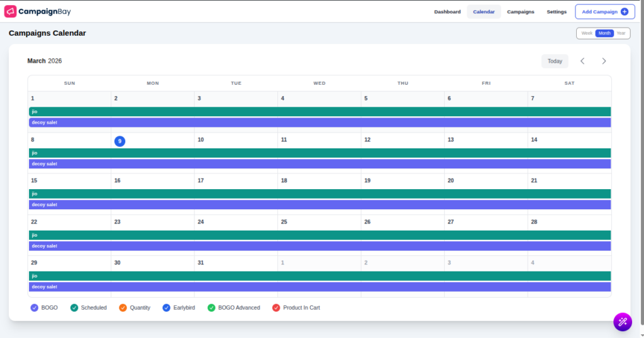Open the purple magic wand floating button
The width and height of the screenshot is (644, 338).
(x=622, y=322)
